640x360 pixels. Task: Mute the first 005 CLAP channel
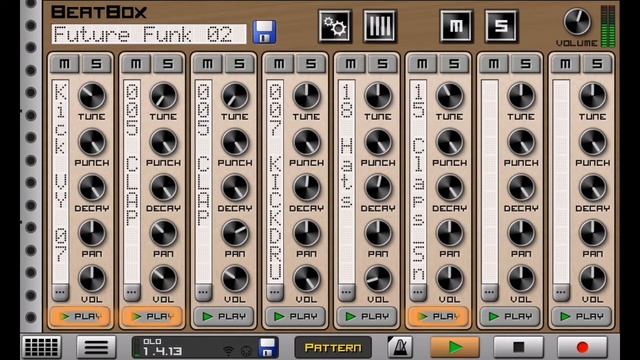click(x=136, y=64)
